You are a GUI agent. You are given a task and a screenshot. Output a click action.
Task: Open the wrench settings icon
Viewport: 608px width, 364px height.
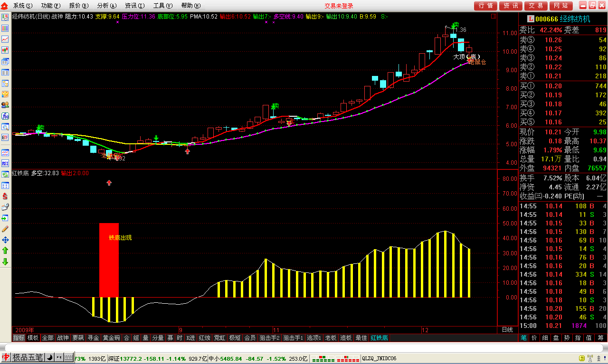5,207
